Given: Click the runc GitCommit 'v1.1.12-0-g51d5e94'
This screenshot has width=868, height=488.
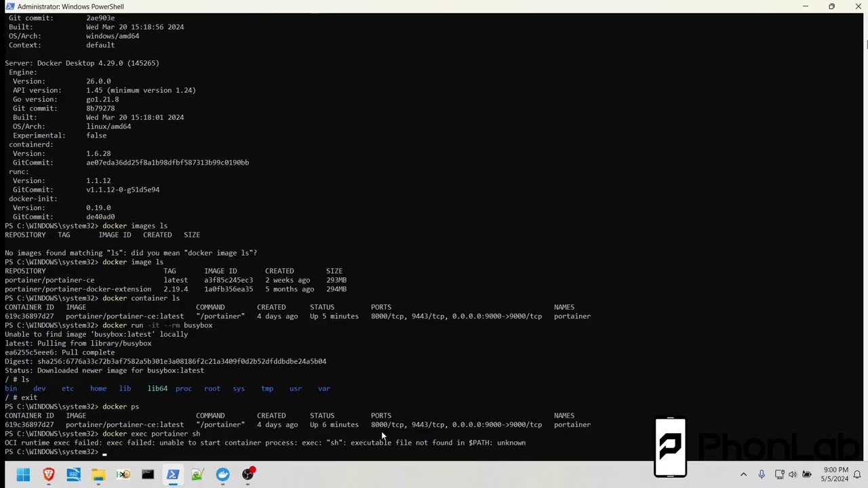Looking at the screenshot, I should tap(123, 190).
